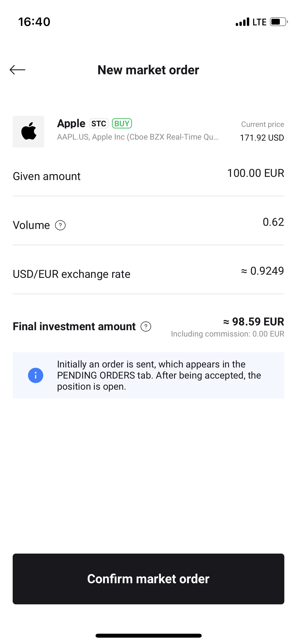This screenshot has width=297, height=644.
Task: Tap the 171.92 USD current price
Action: 262,138
